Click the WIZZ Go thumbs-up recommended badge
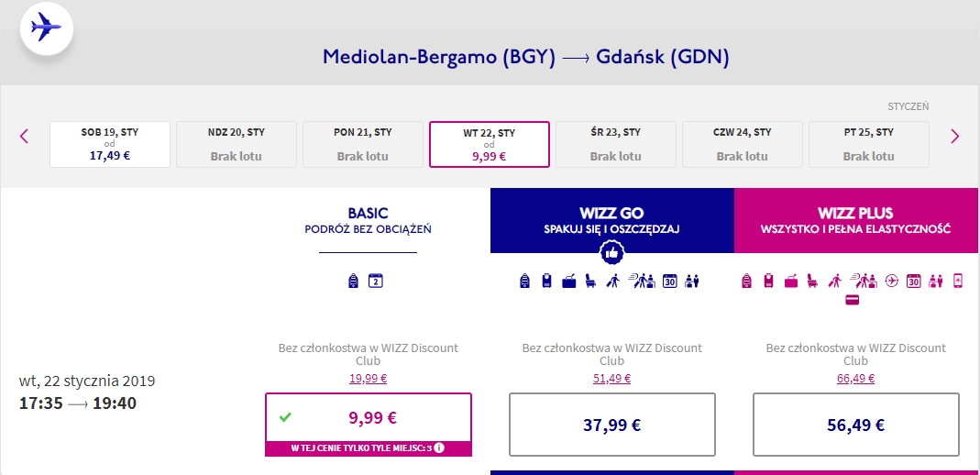Viewport: 980px width, 475px height. [x=611, y=253]
